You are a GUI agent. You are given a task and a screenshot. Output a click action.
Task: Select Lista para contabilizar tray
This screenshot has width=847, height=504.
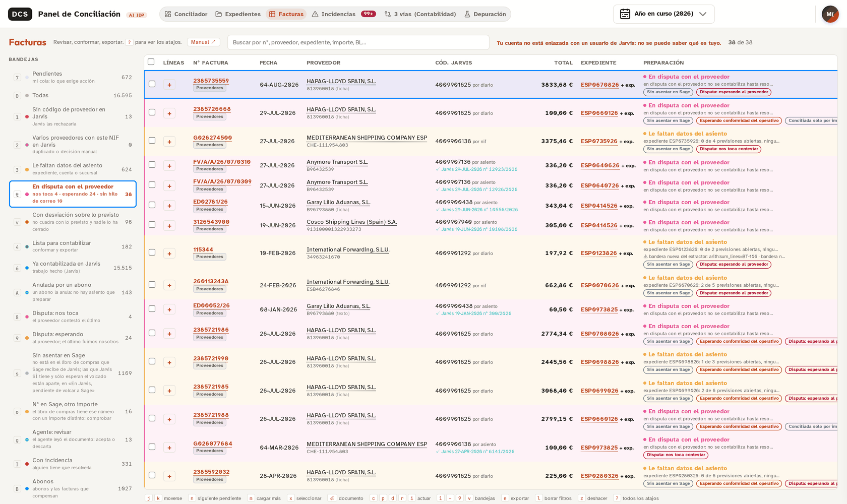pyautogui.click(x=73, y=246)
